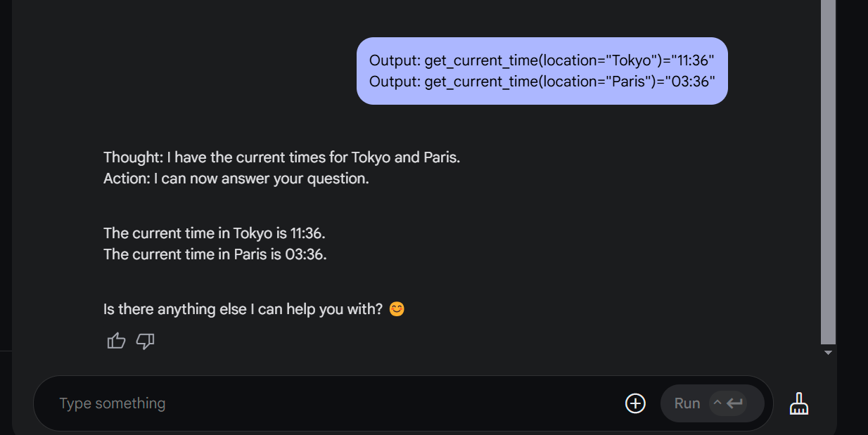The height and width of the screenshot is (435, 868).
Task: Click "The current time in Paris" sentence
Action: [x=215, y=254]
